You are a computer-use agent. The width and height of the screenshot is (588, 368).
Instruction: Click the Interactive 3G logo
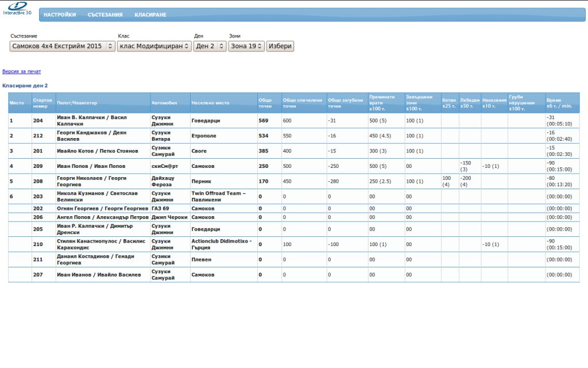point(17,8)
